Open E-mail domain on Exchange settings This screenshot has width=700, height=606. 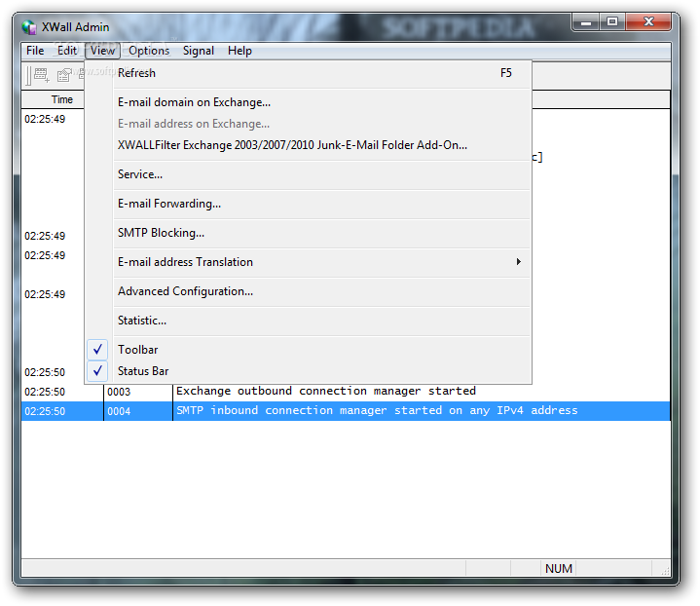(x=309, y=102)
